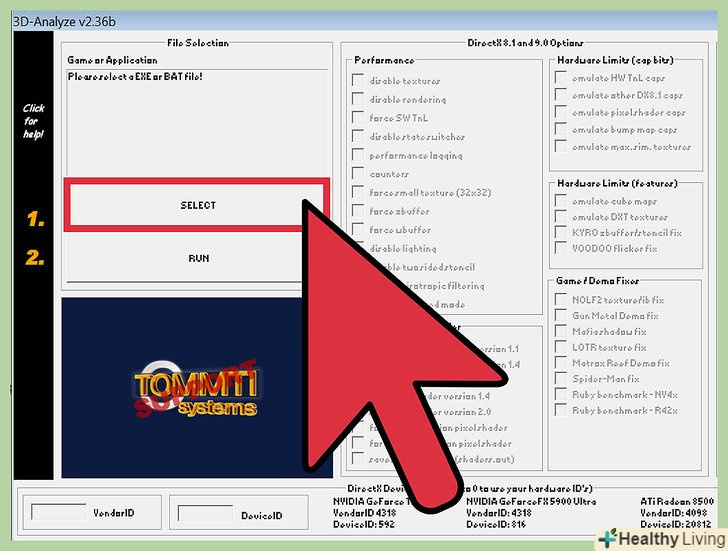This screenshot has height=551, width=728.
Task: Enable 'emulate cube maps' checkbox
Action: [561, 201]
